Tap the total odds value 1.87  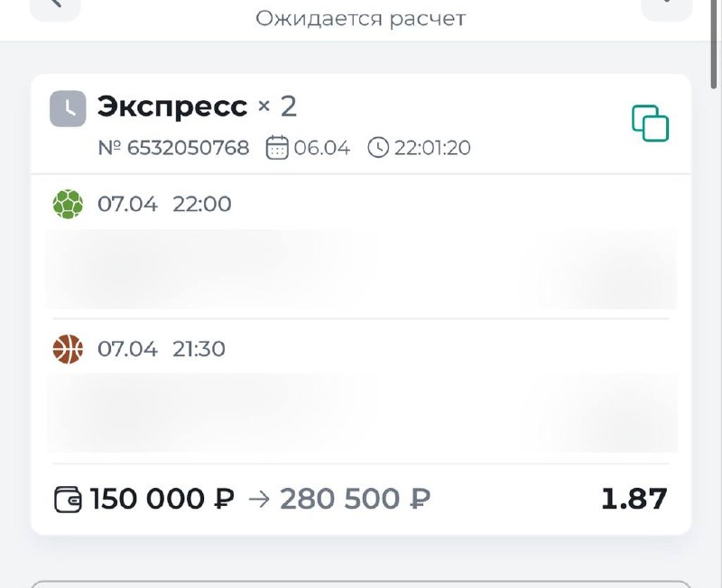click(x=634, y=499)
